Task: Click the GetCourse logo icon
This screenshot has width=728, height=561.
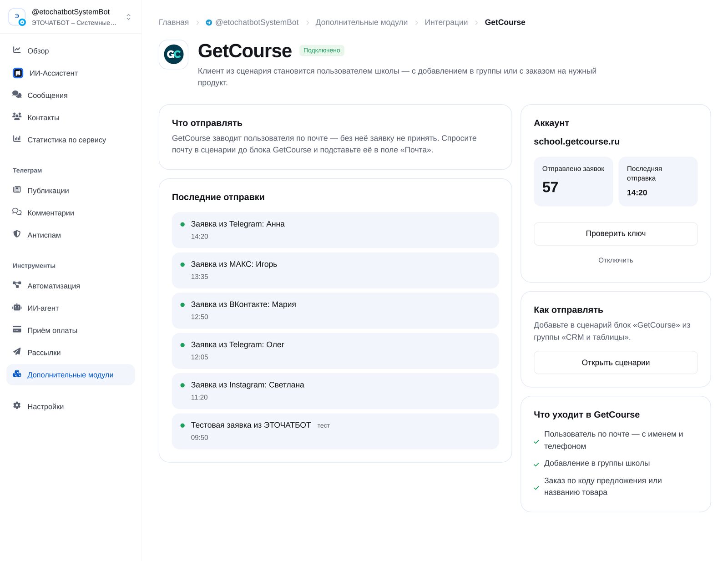Action: point(173,55)
